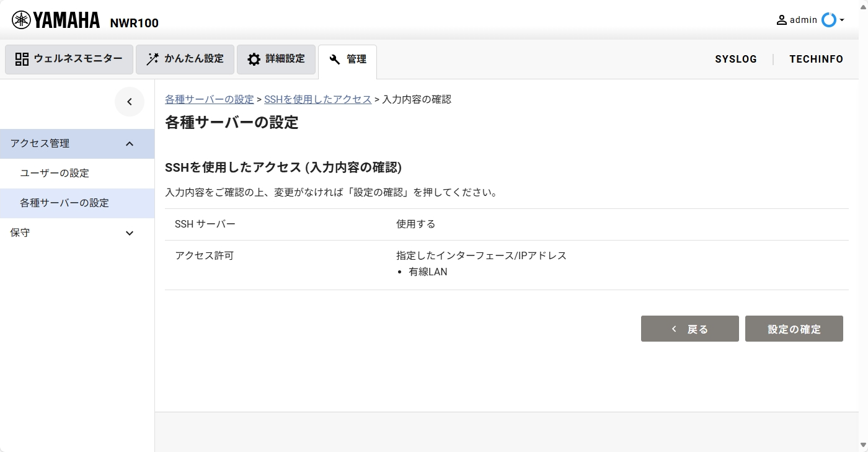Open the SYSLOG page
This screenshot has height=452, width=868.
736,59
